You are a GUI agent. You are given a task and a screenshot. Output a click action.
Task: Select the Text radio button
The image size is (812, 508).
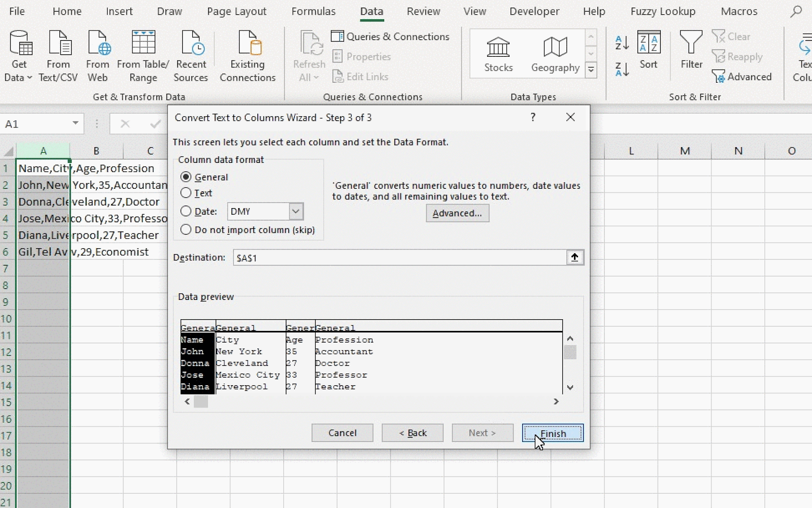(x=186, y=193)
